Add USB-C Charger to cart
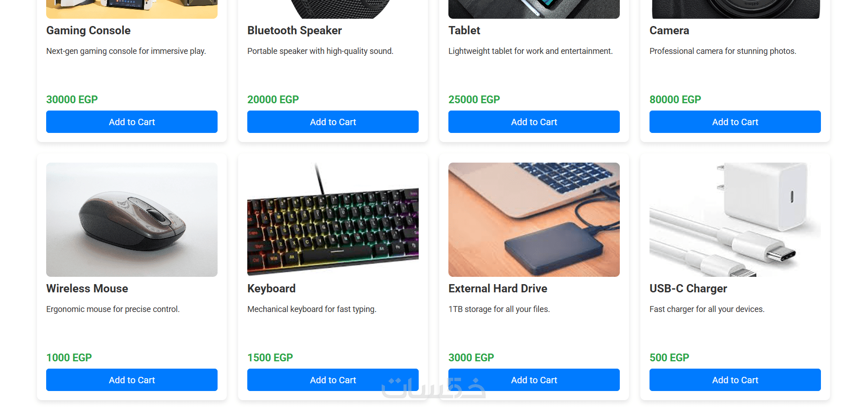868x407 pixels. (735, 380)
